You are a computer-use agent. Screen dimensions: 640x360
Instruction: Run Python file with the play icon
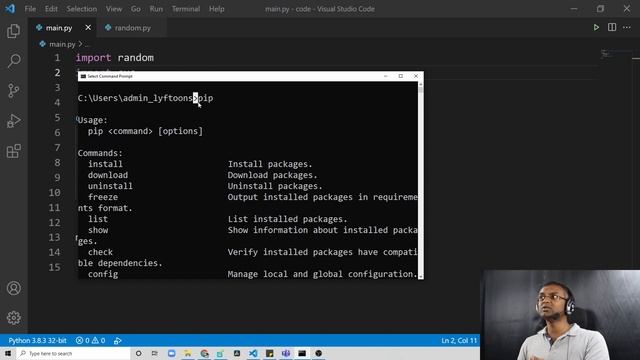tap(596, 27)
